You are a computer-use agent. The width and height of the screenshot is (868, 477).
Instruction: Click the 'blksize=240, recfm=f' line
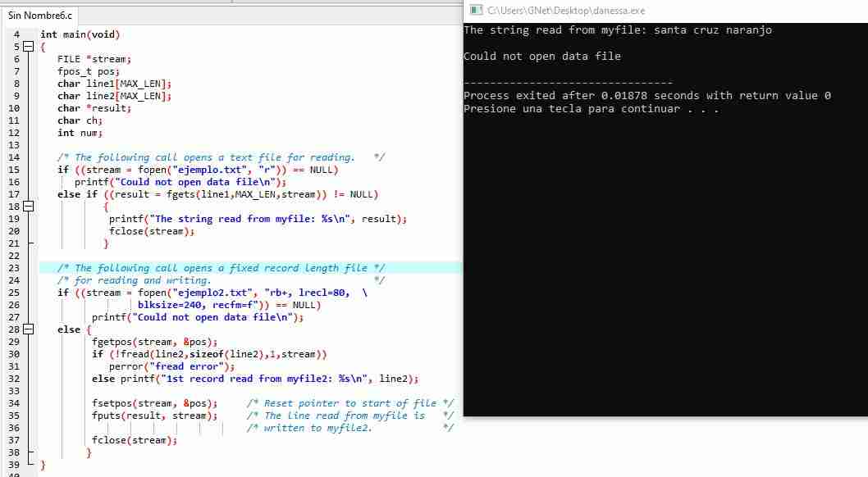229,305
